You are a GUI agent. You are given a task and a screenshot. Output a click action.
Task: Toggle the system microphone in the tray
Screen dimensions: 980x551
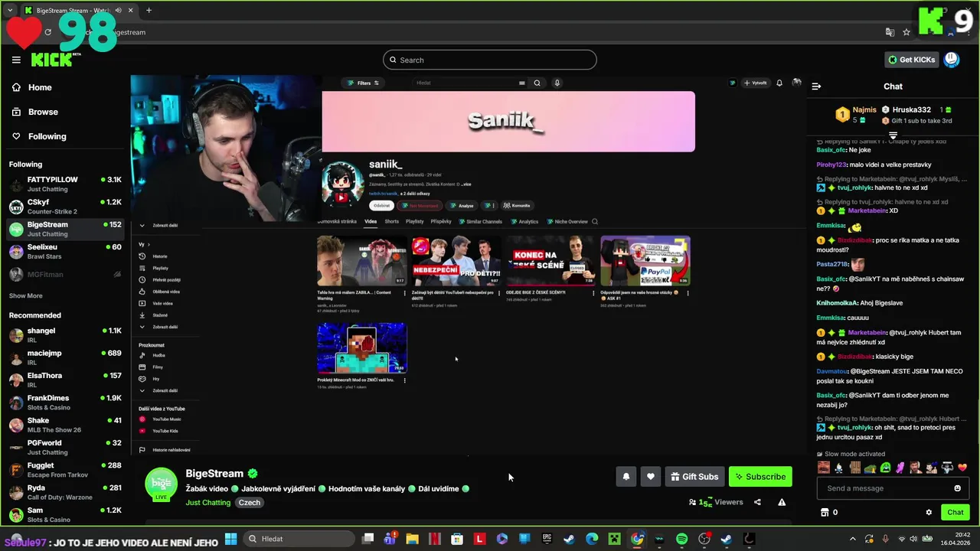coord(886,539)
